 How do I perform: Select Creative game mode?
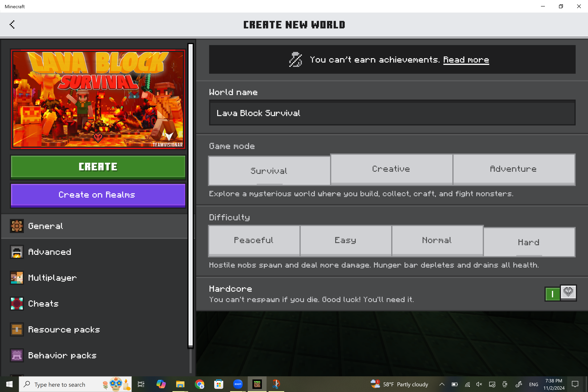click(391, 169)
